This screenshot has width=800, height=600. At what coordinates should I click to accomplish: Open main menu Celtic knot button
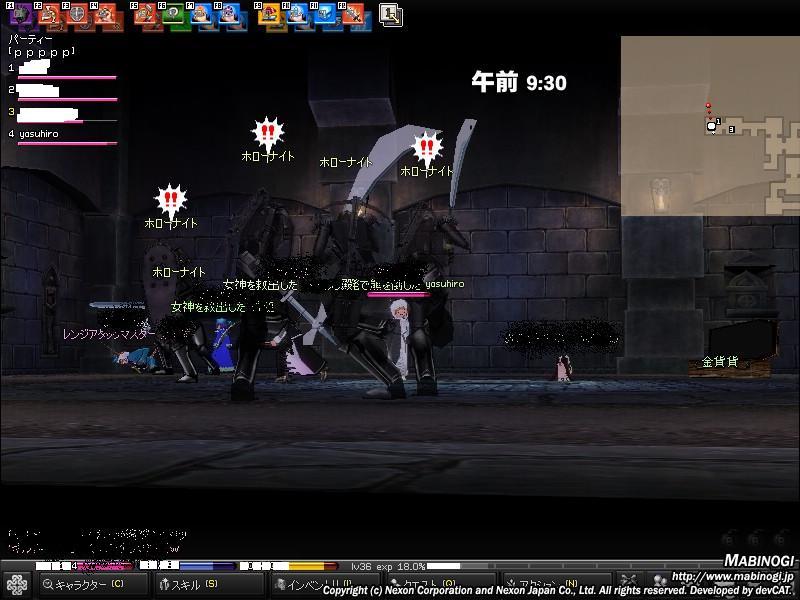pyautogui.click(x=16, y=585)
